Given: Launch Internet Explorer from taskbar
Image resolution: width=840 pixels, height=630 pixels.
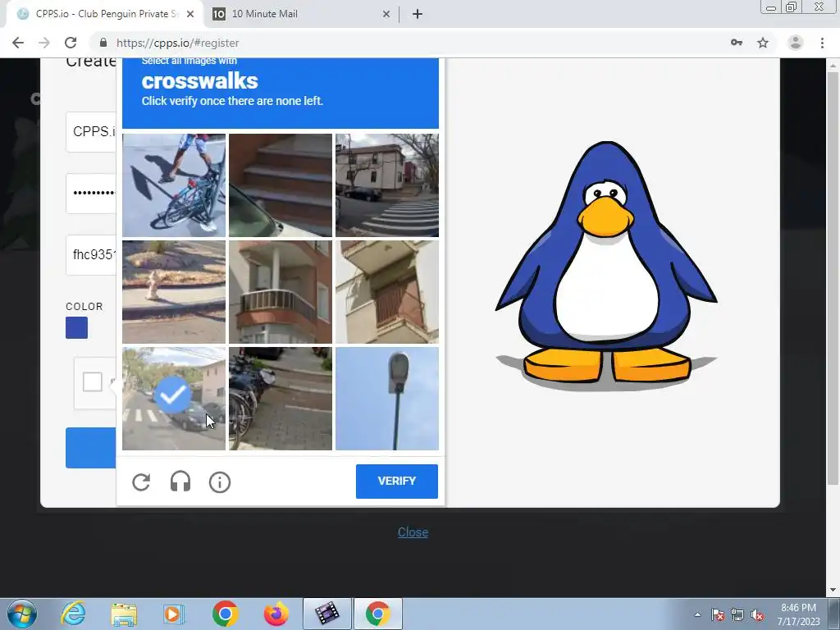Looking at the screenshot, I should (x=73, y=614).
